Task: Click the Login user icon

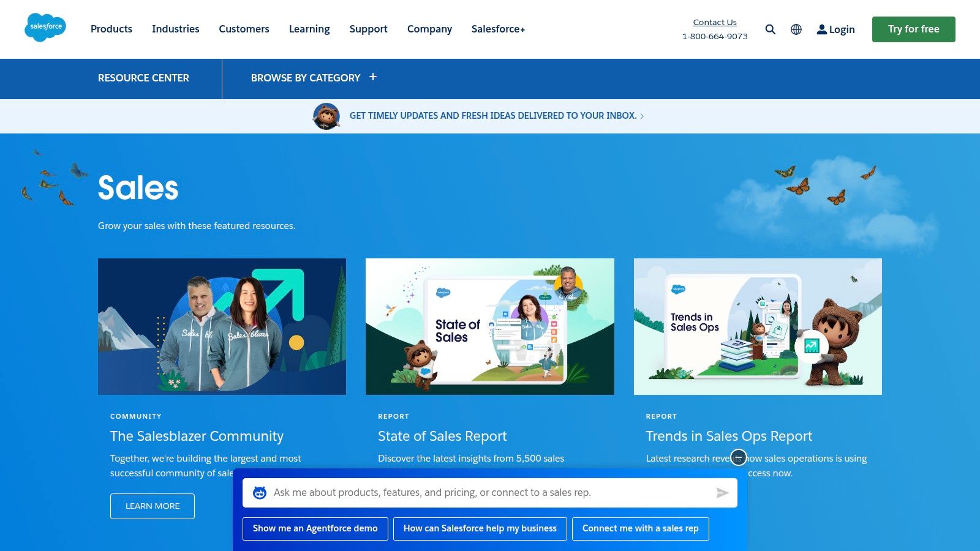Action: (822, 29)
